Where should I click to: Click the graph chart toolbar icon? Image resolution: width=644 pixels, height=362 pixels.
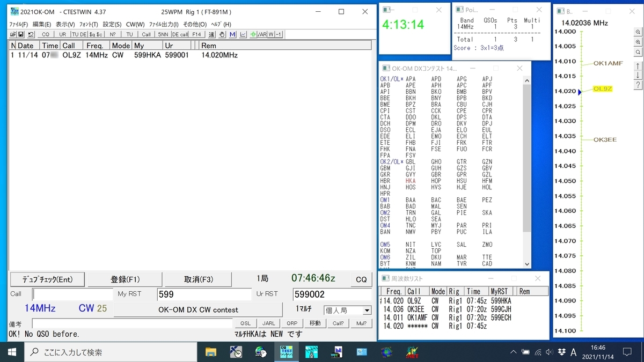click(243, 34)
